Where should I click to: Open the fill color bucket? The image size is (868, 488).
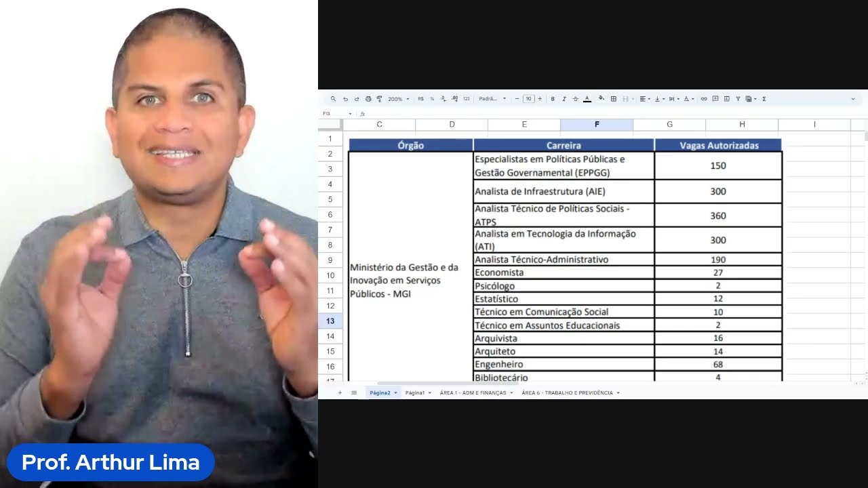[x=601, y=98]
